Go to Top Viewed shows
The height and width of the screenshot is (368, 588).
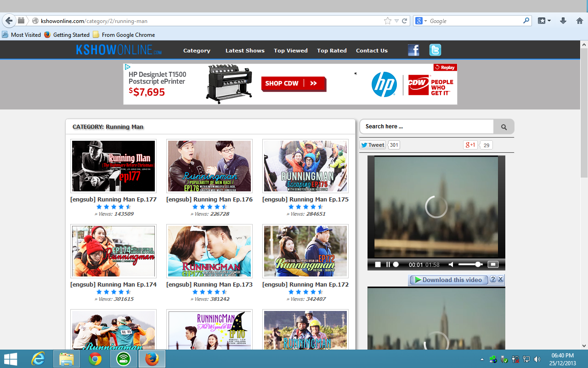tap(291, 51)
